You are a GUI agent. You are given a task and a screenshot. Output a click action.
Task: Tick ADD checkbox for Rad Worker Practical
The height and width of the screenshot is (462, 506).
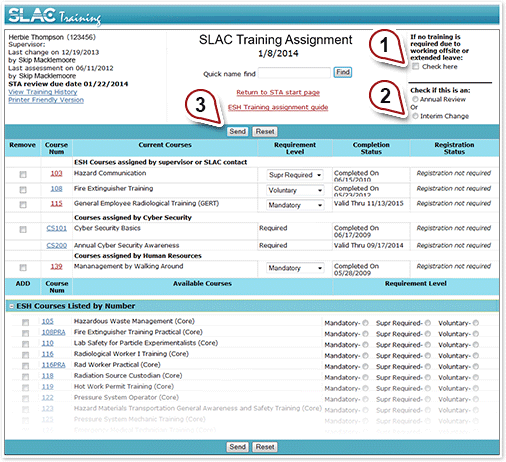[x=25, y=366]
